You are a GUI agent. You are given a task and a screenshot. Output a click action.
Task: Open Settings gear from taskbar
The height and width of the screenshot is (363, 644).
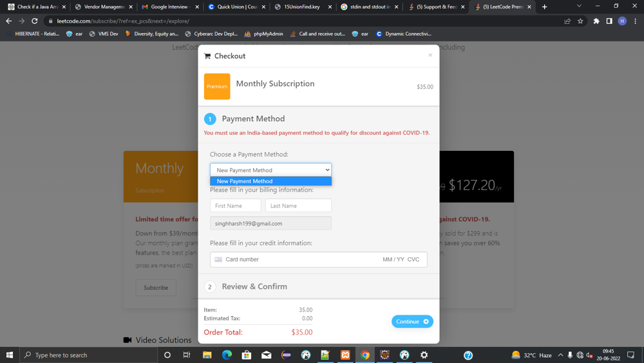424,355
